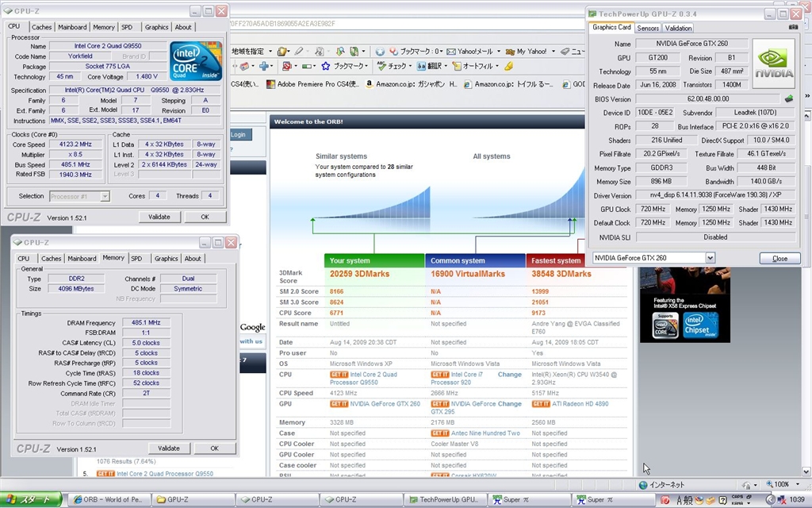Expand the オートフィル dropdown arrow
Image resolution: width=812 pixels, height=508 pixels.
(497, 67)
